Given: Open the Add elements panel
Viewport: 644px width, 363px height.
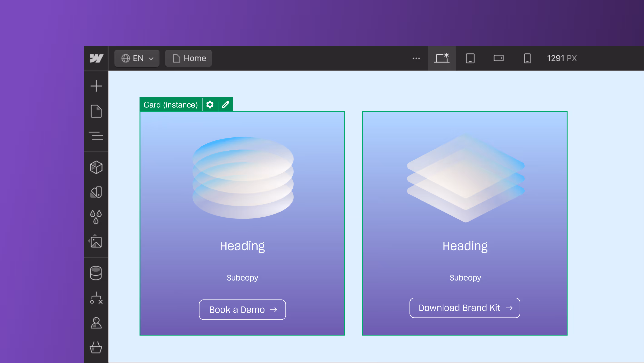Looking at the screenshot, I should click(96, 86).
